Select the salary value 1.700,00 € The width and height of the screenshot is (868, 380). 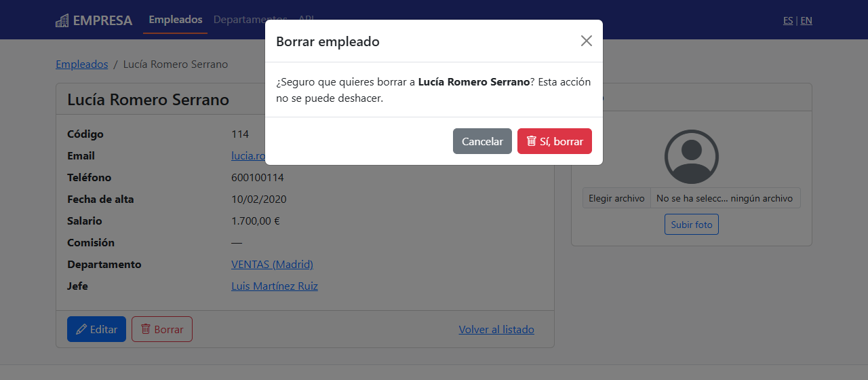pos(256,221)
